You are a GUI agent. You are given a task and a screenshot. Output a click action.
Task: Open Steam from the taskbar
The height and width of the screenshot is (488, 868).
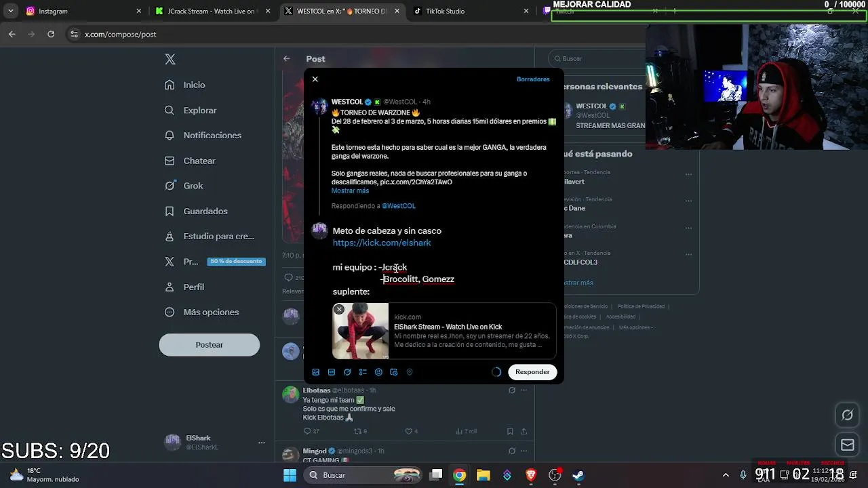point(578,475)
